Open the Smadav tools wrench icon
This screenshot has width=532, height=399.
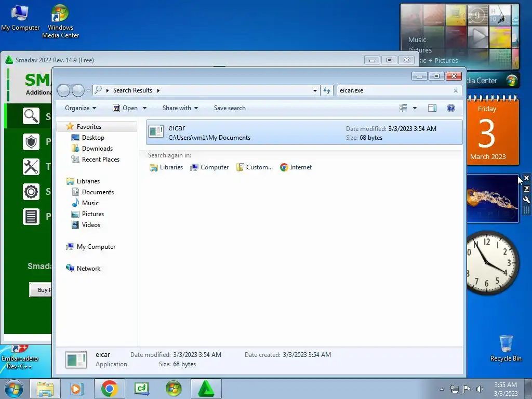(31, 167)
